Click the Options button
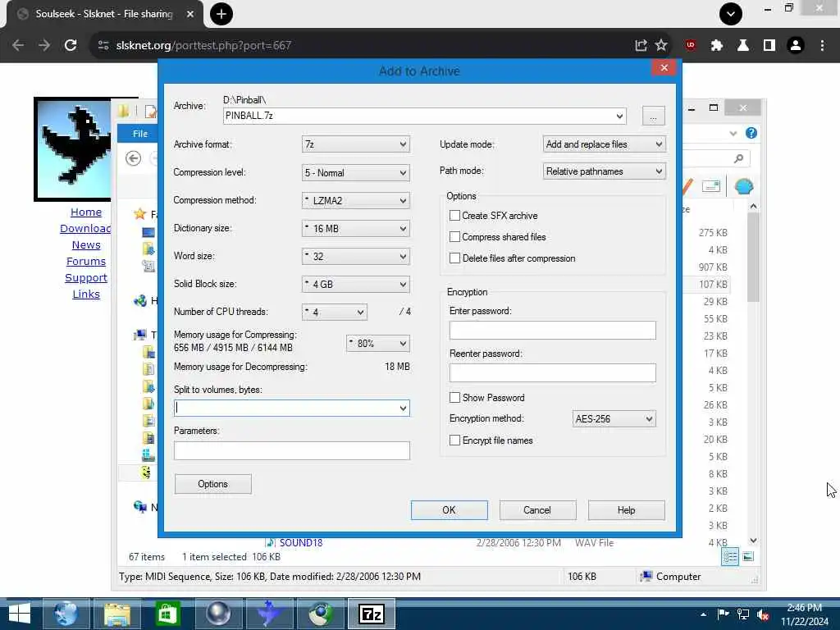The height and width of the screenshot is (630, 840). (x=212, y=484)
